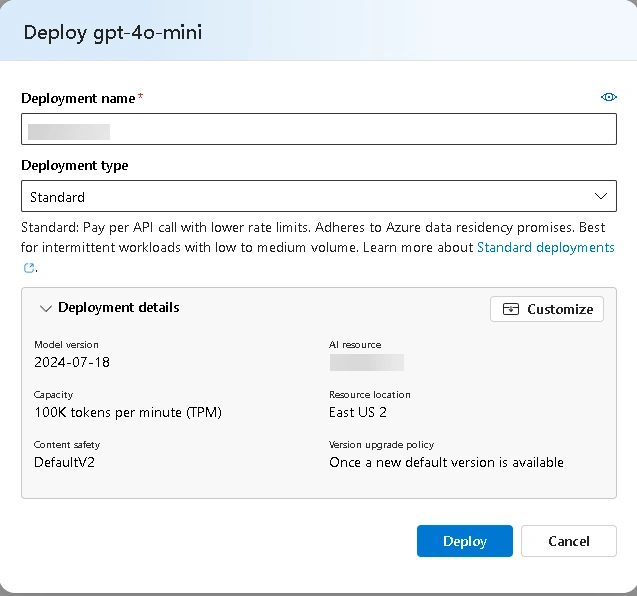The image size is (637, 596).
Task: Click the Deployment name input field
Action: [319, 129]
